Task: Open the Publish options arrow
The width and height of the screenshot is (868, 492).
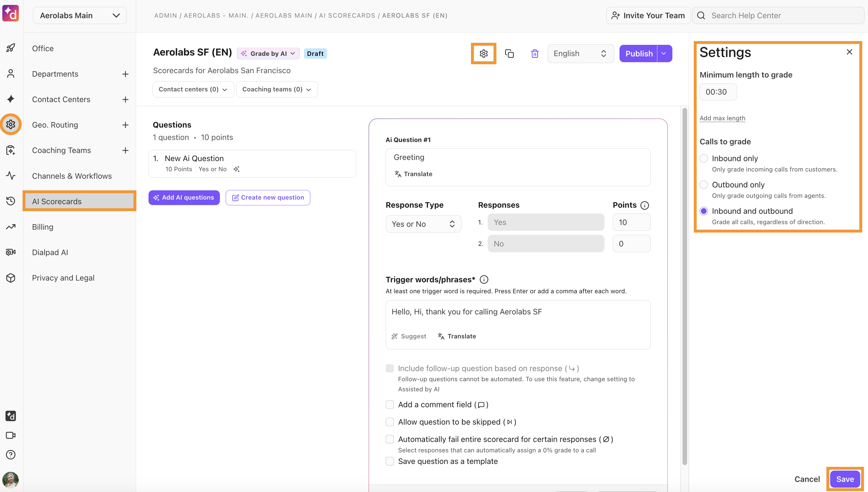Action: 664,54
